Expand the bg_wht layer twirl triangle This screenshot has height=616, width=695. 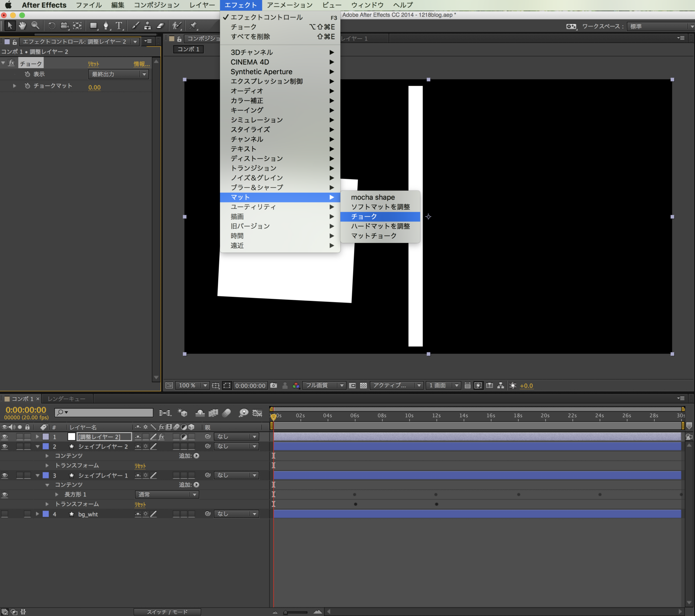tap(37, 514)
